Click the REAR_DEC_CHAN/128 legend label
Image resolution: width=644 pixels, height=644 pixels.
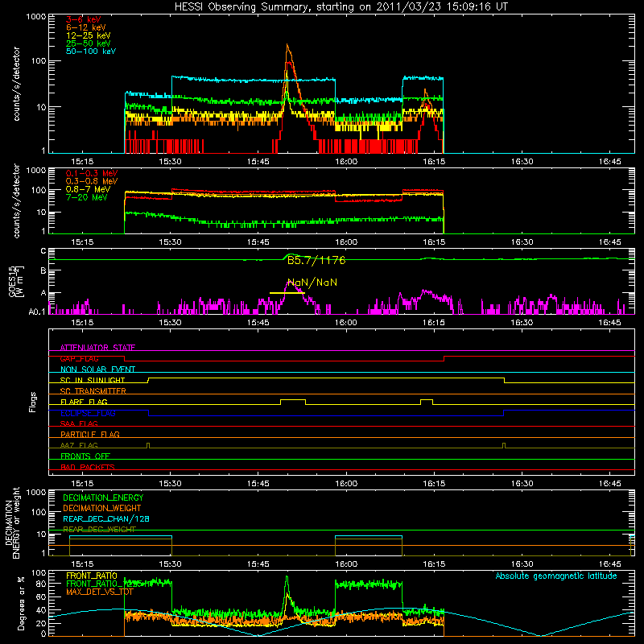pos(106,518)
